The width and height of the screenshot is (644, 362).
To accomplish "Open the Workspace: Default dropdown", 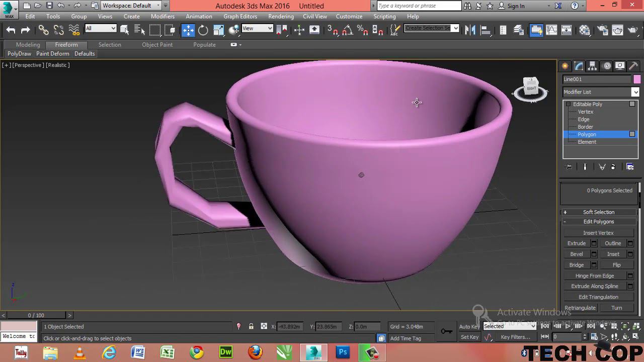I will coord(131,6).
